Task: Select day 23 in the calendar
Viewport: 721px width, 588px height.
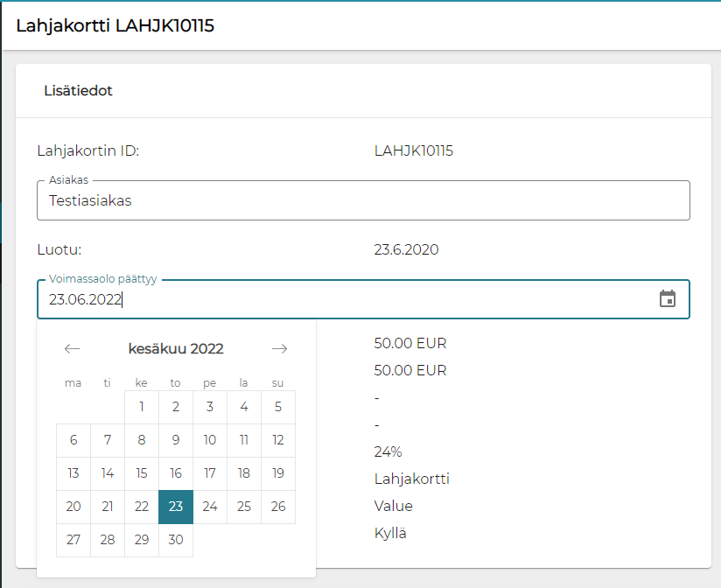Action: [x=176, y=507]
